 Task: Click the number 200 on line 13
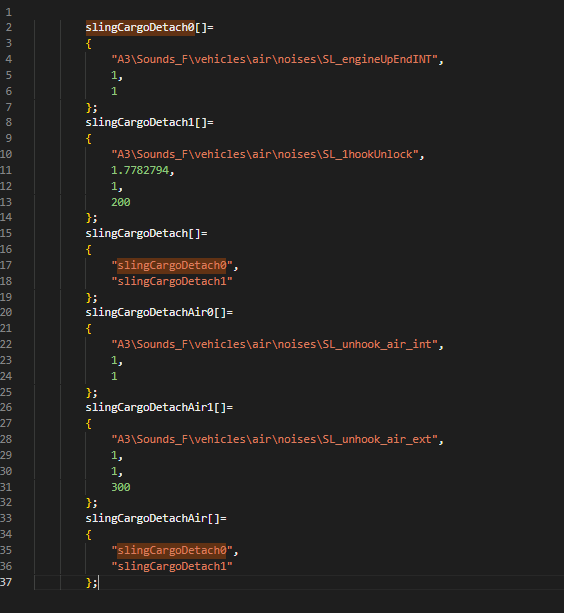pyautogui.click(x=121, y=202)
